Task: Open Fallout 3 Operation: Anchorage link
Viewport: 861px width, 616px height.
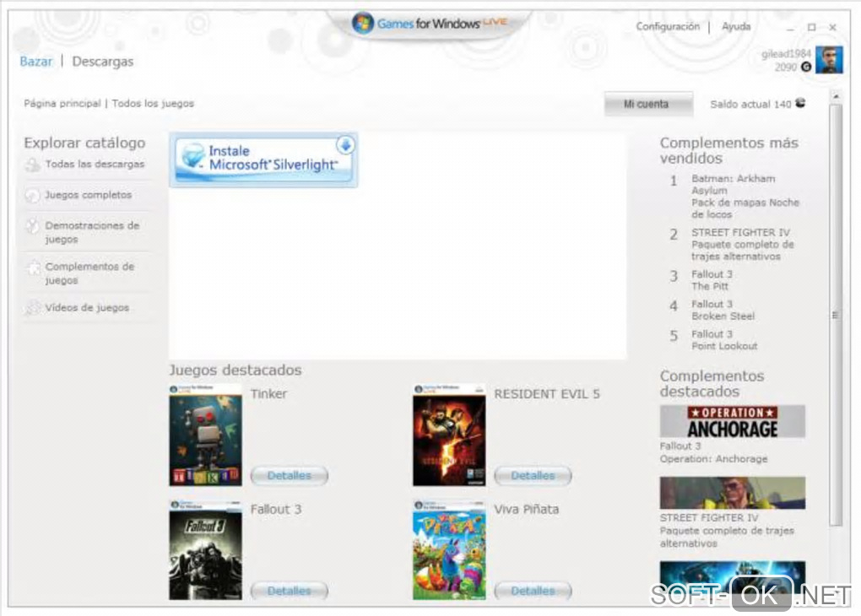Action: [x=713, y=452]
